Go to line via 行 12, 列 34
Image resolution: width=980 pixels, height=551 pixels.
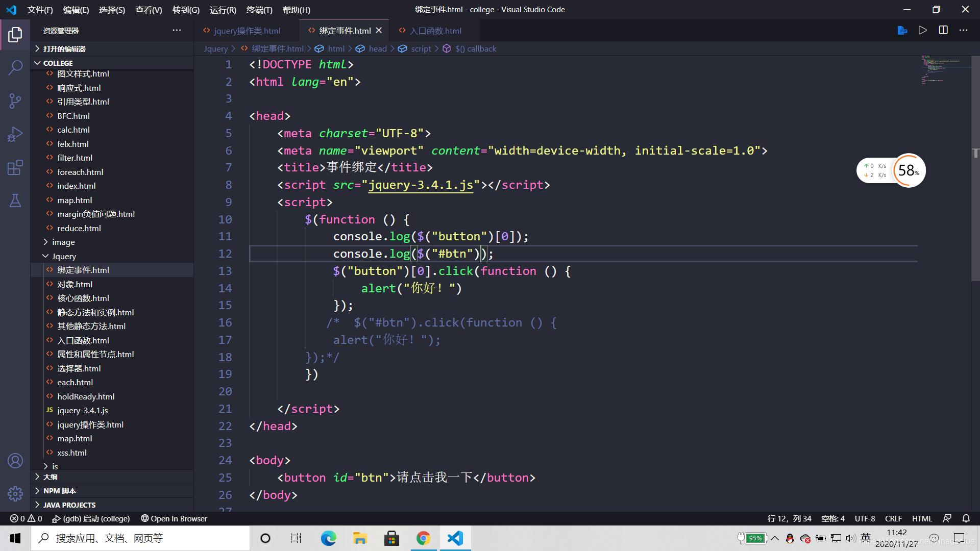pos(789,518)
